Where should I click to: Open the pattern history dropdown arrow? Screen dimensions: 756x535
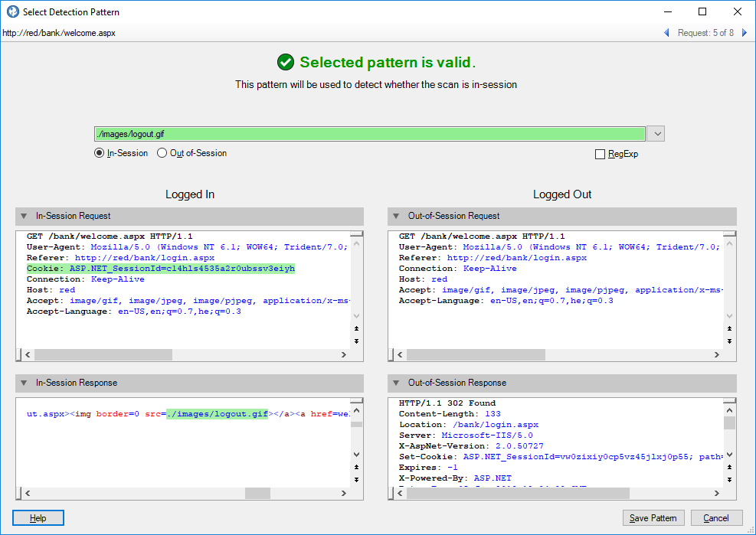(x=656, y=133)
